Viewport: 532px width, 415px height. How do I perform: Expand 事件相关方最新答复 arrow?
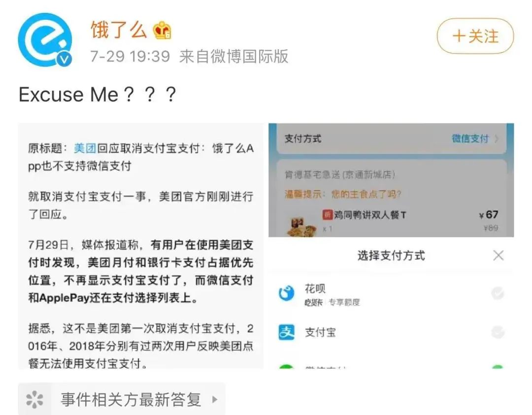click(x=214, y=399)
